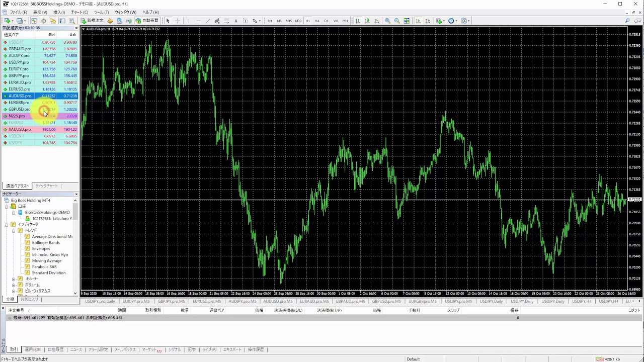
Task: Toggle chart auto scroll icon
Action: [418, 21]
